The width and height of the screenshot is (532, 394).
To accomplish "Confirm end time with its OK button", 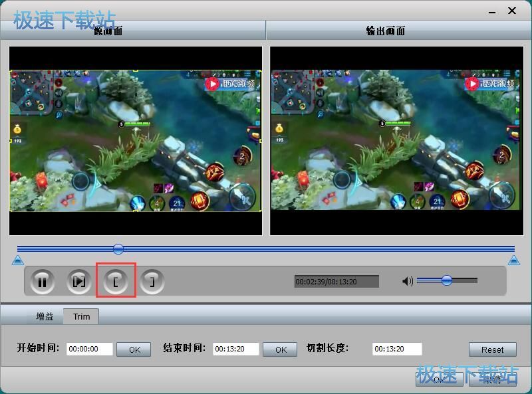I will [x=280, y=349].
